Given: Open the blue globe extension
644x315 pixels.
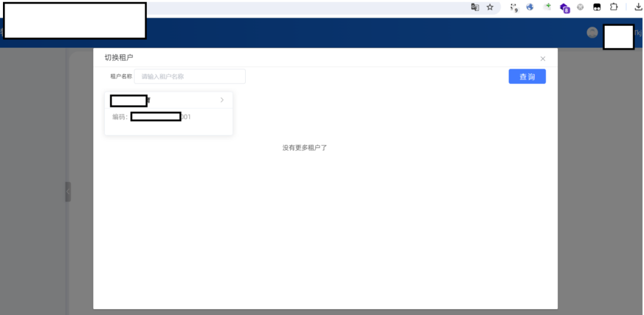Looking at the screenshot, I should tap(530, 7).
